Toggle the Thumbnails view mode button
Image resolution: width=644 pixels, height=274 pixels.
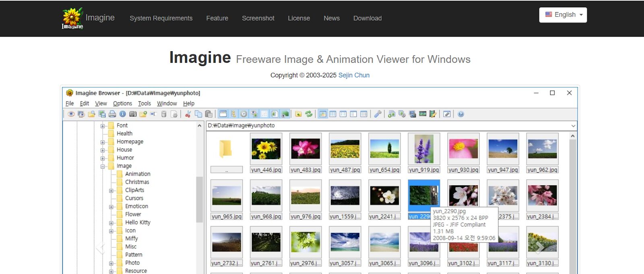[x=323, y=114]
